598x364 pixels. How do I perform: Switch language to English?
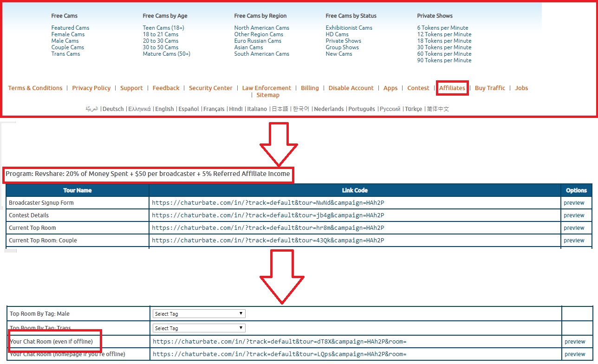tap(164, 109)
